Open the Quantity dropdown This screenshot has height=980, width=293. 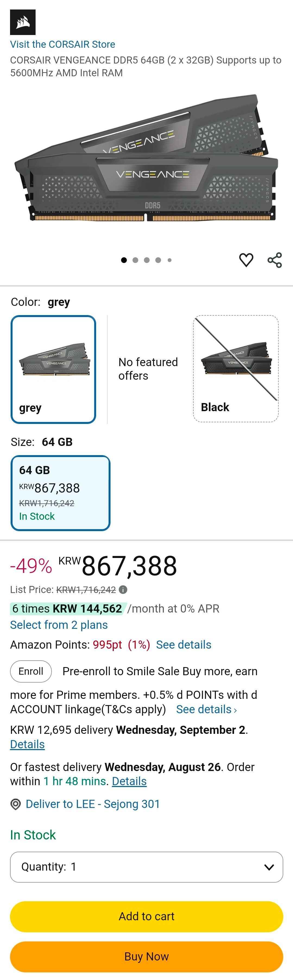pyautogui.click(x=147, y=867)
